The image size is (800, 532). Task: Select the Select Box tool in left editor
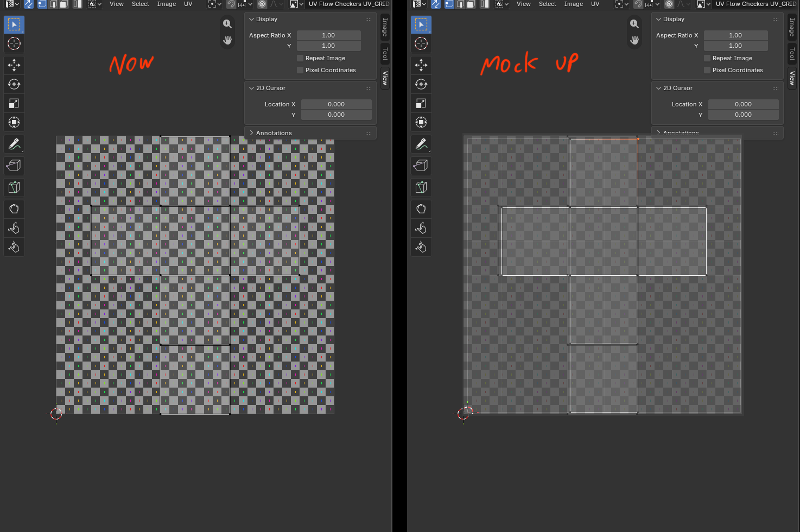pyautogui.click(x=14, y=24)
